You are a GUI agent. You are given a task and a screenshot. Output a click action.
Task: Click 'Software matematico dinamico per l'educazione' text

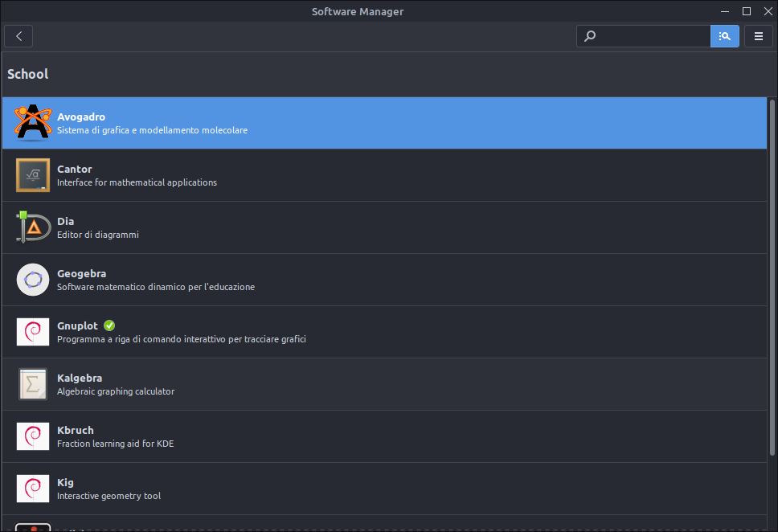coord(156,287)
